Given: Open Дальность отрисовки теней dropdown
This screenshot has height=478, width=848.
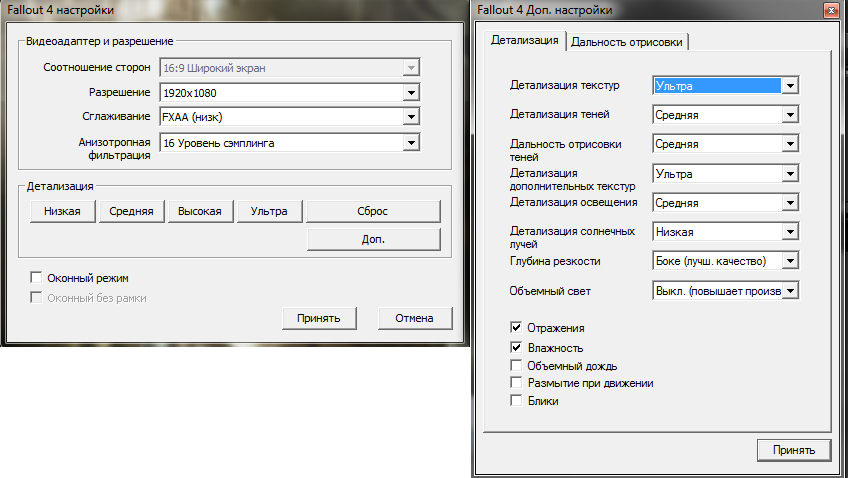Looking at the screenshot, I should click(x=725, y=144).
